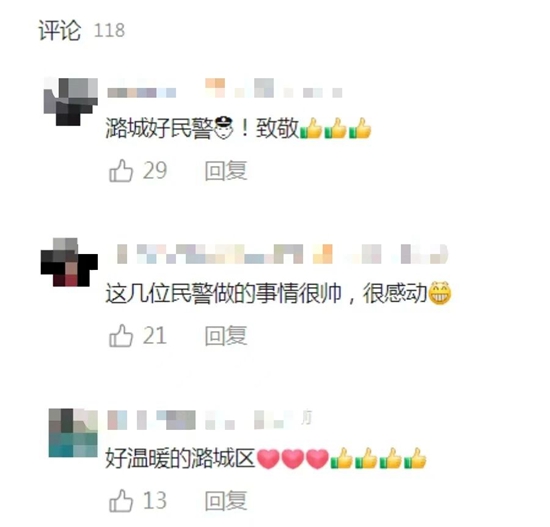Like the comment with 21 likes

coord(121,336)
